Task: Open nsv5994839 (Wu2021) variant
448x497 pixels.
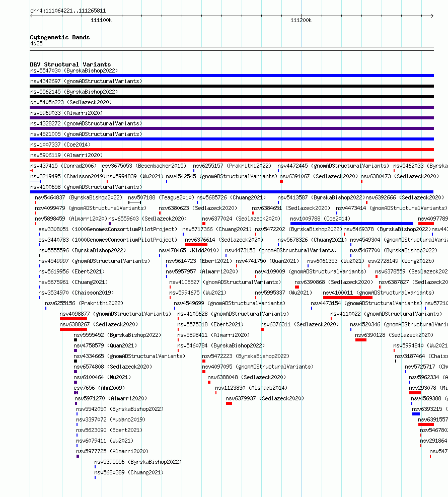Action: pos(135,176)
